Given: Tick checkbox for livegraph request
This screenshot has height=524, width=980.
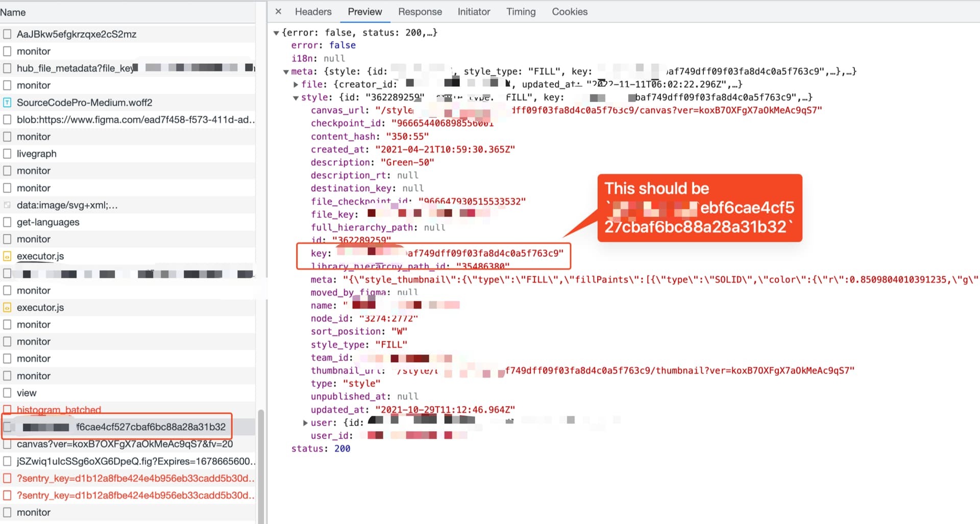Looking at the screenshot, I should point(7,154).
